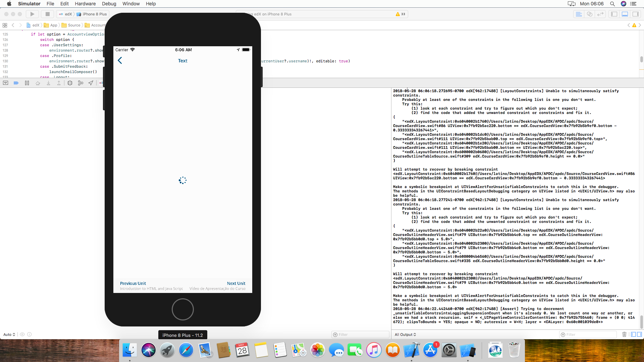This screenshot has height=362, width=644.
Task: Select the Step Into debugger icon
Action: [48, 83]
